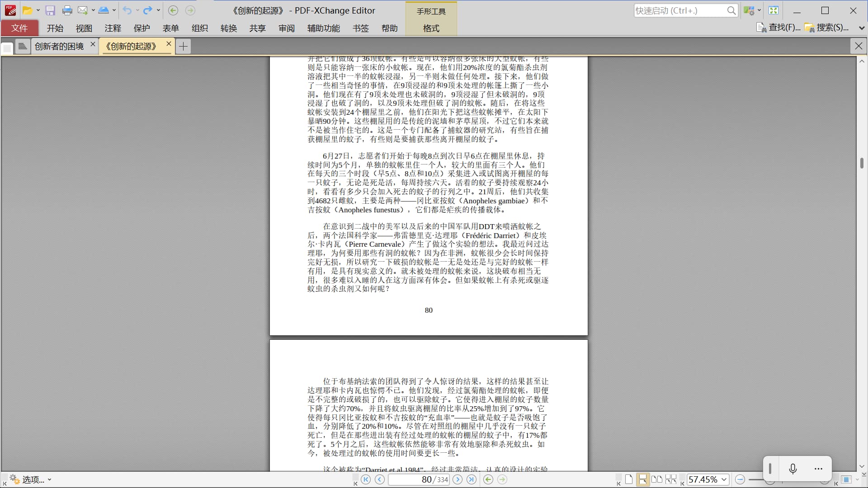Click the redo arrow icon
Screen dimensions: 868x488
147,10
